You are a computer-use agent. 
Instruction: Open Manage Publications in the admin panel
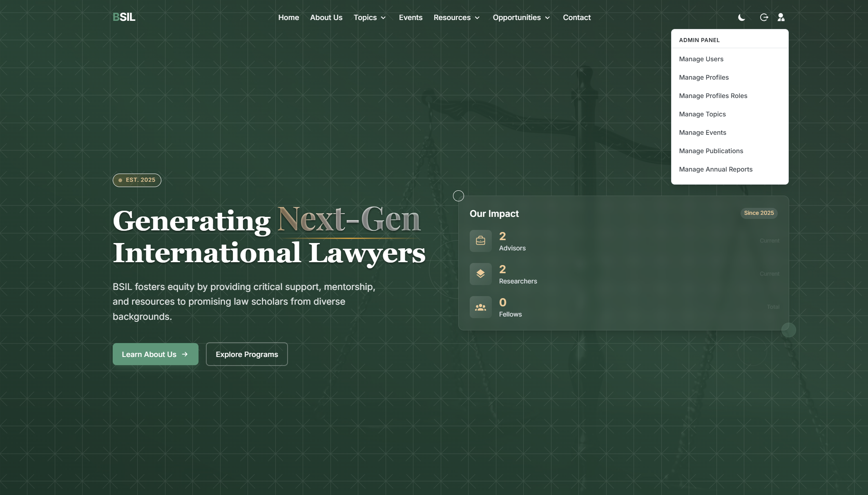711,151
